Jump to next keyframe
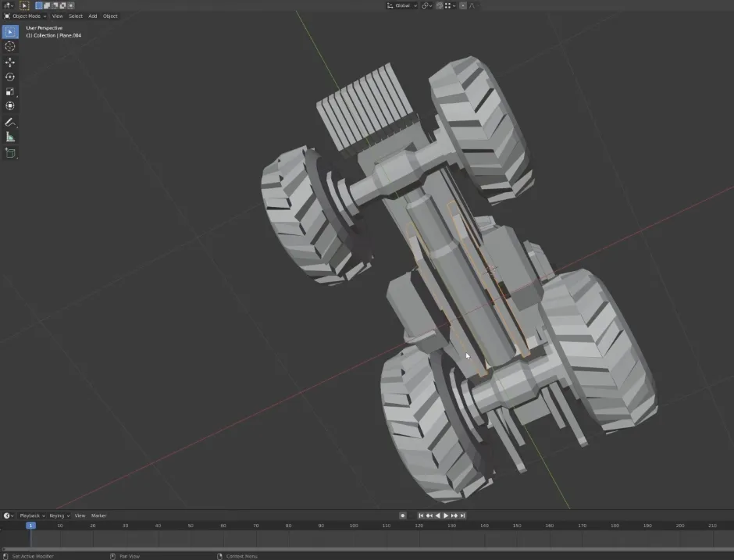The image size is (734, 560). pyautogui.click(x=454, y=515)
